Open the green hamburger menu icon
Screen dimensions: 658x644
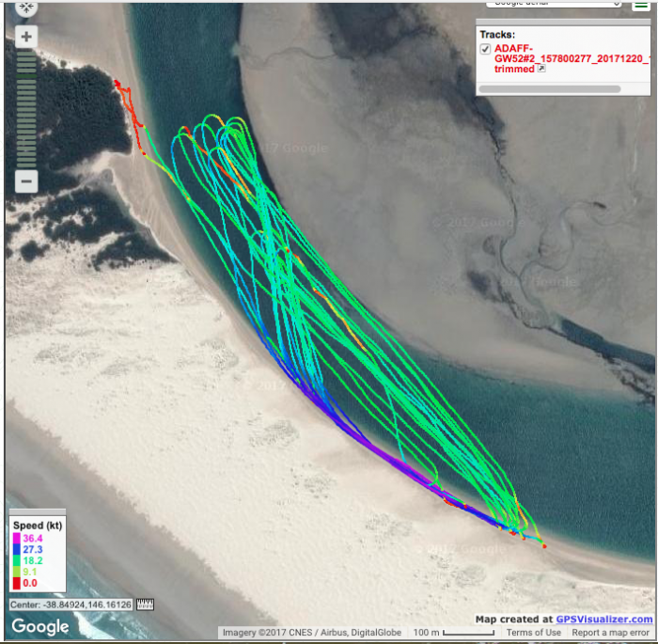tap(640, 5)
